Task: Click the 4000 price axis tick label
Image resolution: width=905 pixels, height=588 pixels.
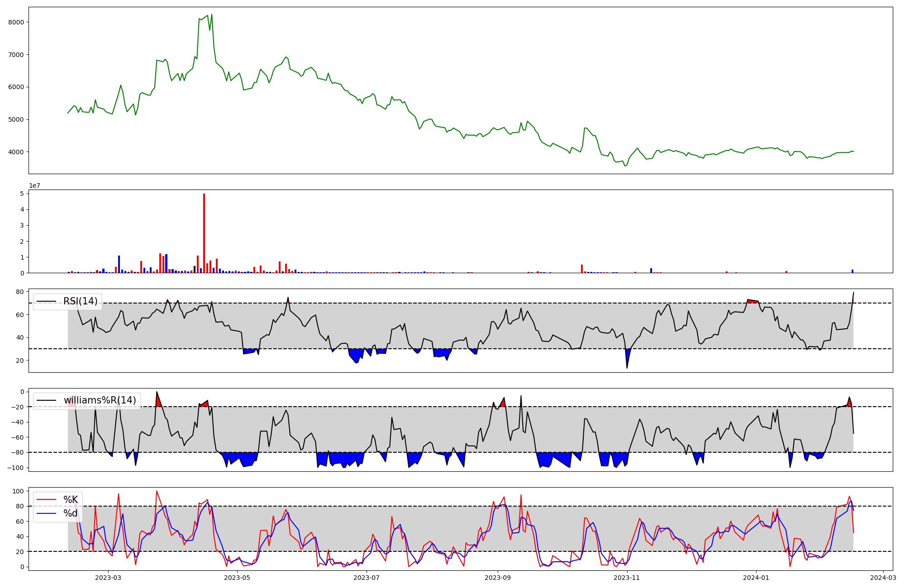Action: (x=16, y=152)
